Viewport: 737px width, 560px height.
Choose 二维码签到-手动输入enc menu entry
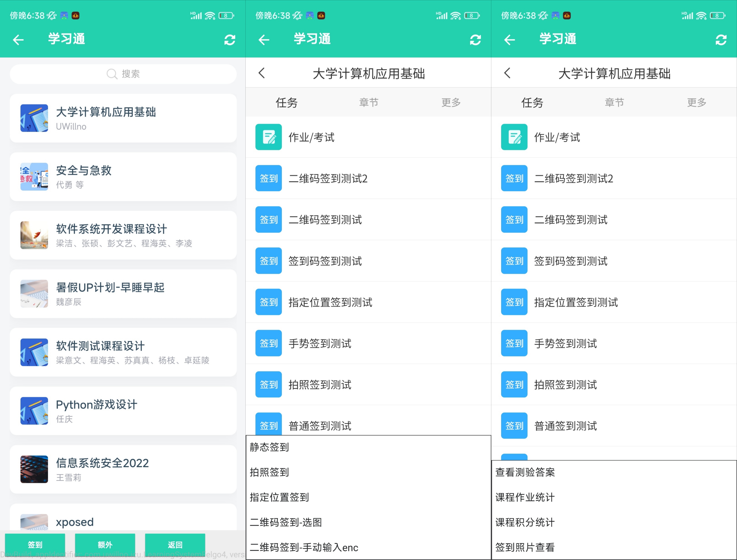(x=304, y=547)
